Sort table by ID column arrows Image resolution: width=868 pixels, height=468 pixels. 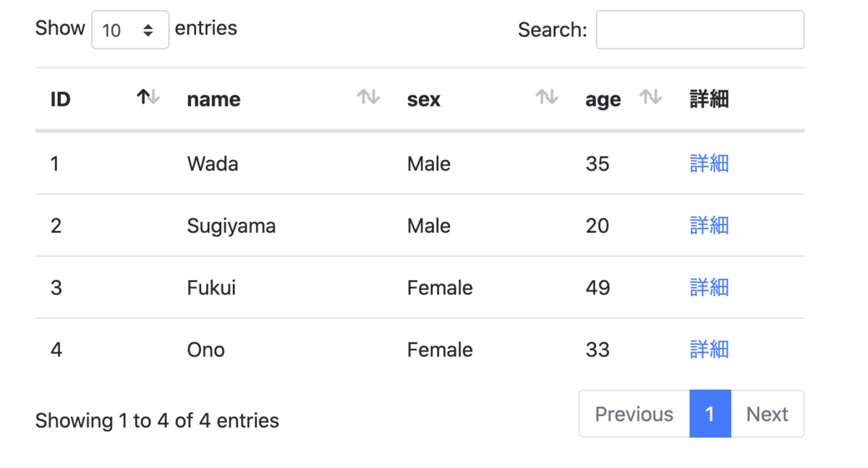pyautogui.click(x=148, y=98)
